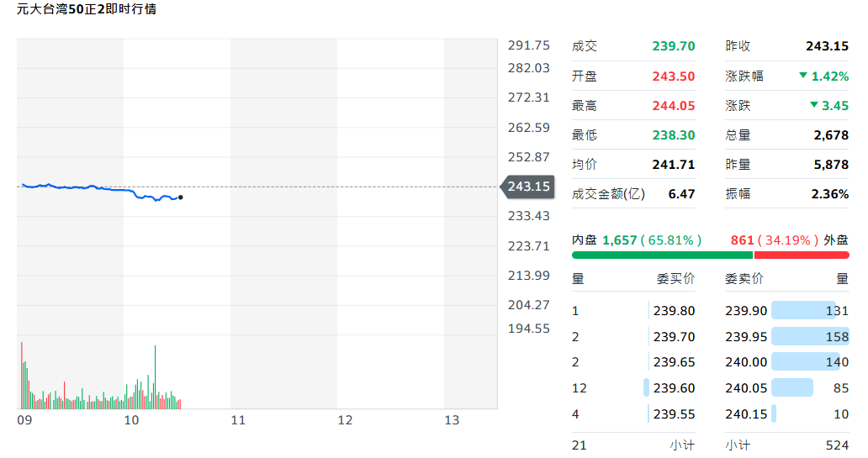This screenshot has height=458, width=868.
Task: Select the 总量 value 2,678
Action: [831, 134]
